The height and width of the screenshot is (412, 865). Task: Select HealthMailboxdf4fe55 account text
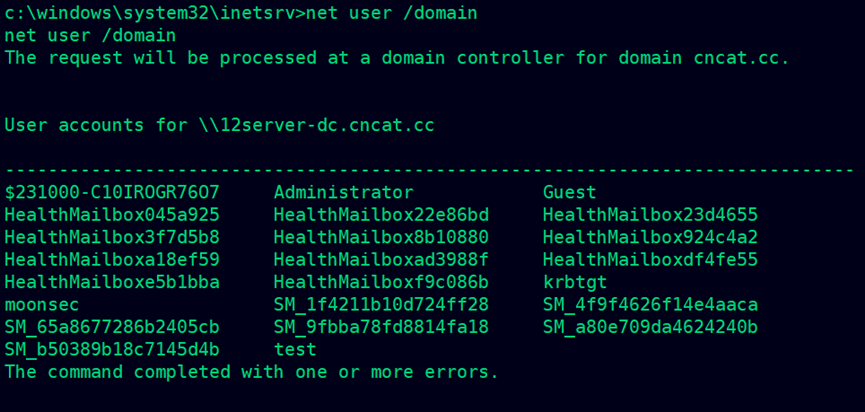point(650,260)
